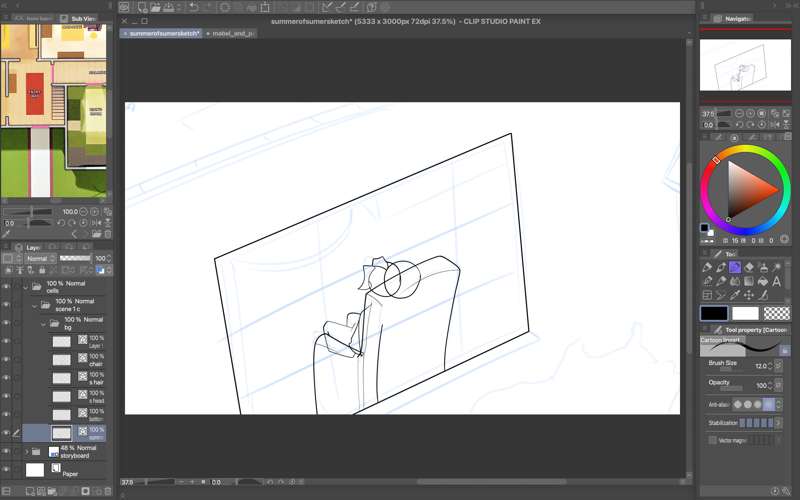Open the Anti-aliasing options dropdown arrow
Viewport: 800px width, 500px height.
coord(779,405)
